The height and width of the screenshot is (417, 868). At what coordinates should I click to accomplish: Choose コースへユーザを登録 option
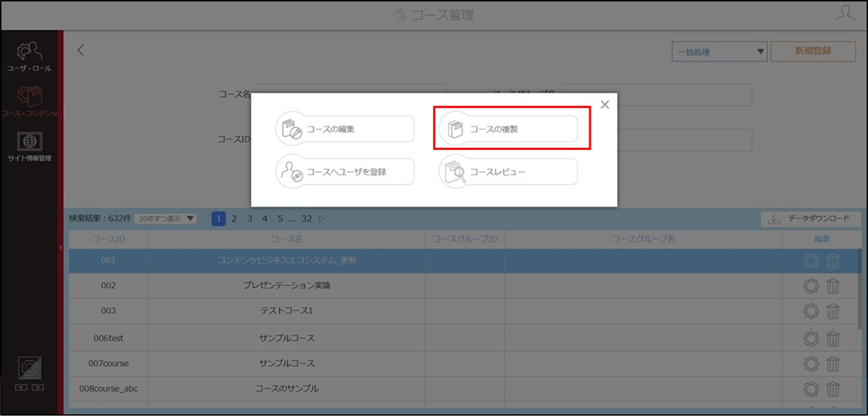pyautogui.click(x=345, y=172)
